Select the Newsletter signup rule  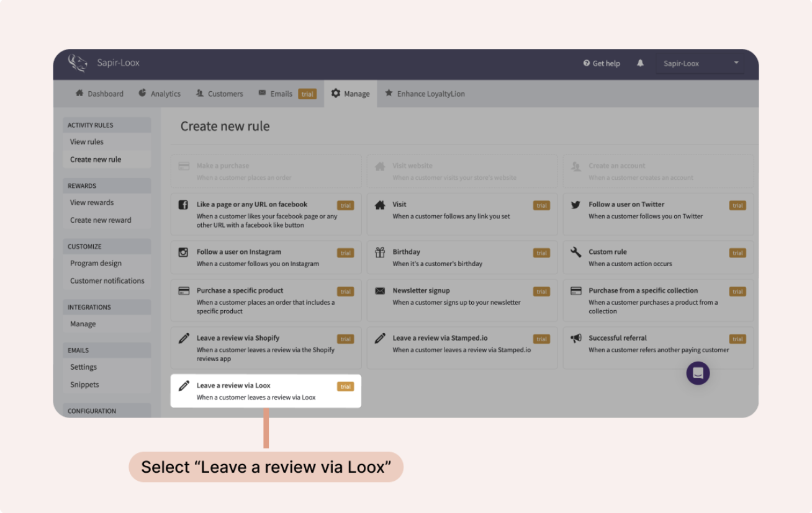462,300
